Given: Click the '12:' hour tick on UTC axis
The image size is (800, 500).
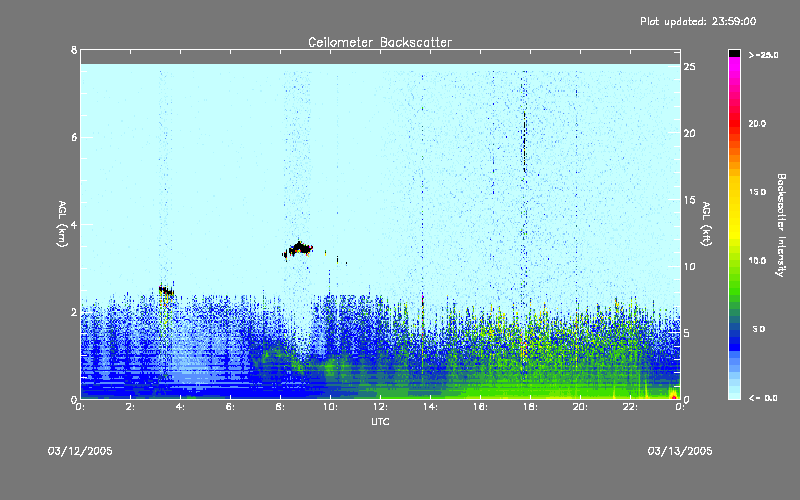Looking at the screenshot, I should (x=380, y=407).
